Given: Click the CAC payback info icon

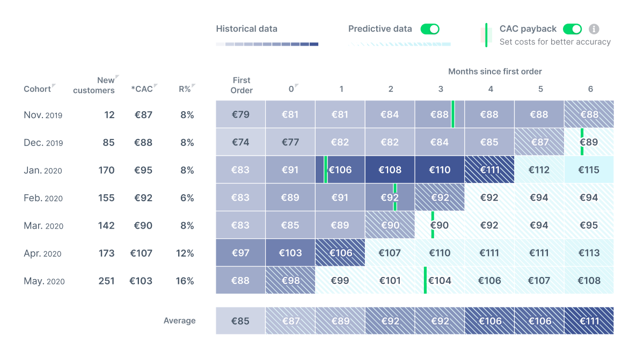Looking at the screenshot, I should [594, 29].
